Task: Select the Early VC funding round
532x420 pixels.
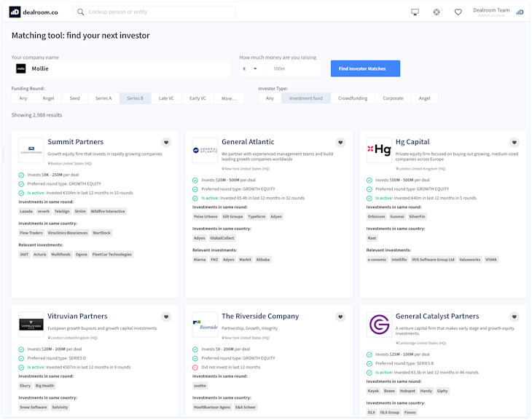Action: pos(197,98)
